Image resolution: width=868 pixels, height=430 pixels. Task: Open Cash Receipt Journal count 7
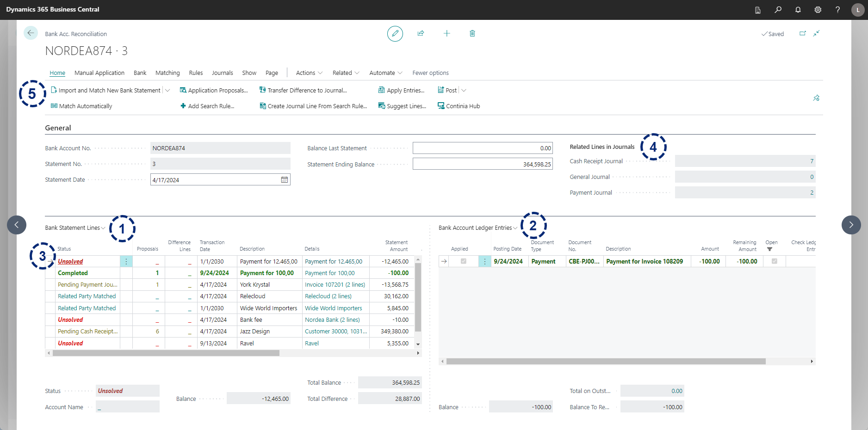tap(745, 161)
